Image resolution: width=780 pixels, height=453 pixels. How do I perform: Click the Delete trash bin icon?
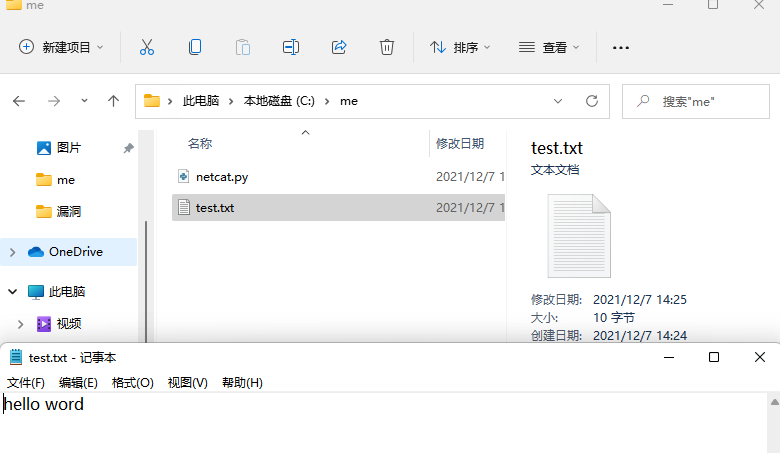(x=387, y=47)
